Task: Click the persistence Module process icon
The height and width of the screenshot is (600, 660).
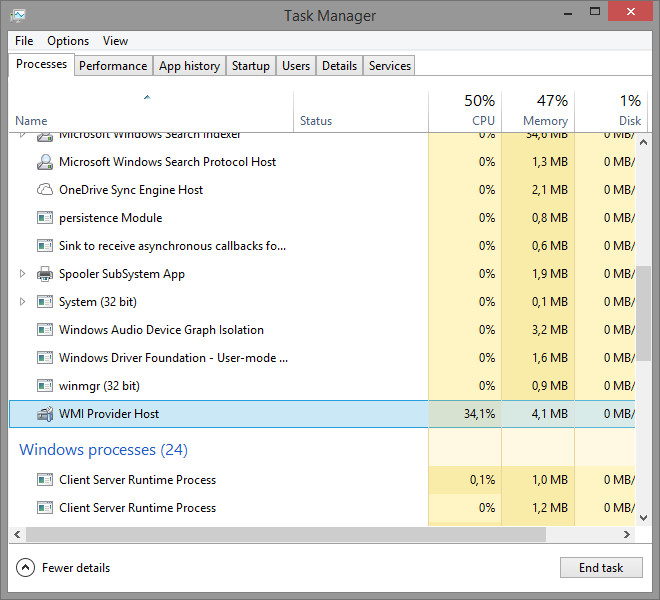Action: (x=45, y=218)
